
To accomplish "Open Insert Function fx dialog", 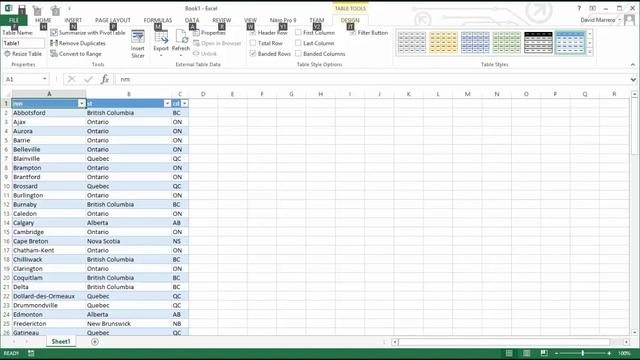I will point(105,79).
